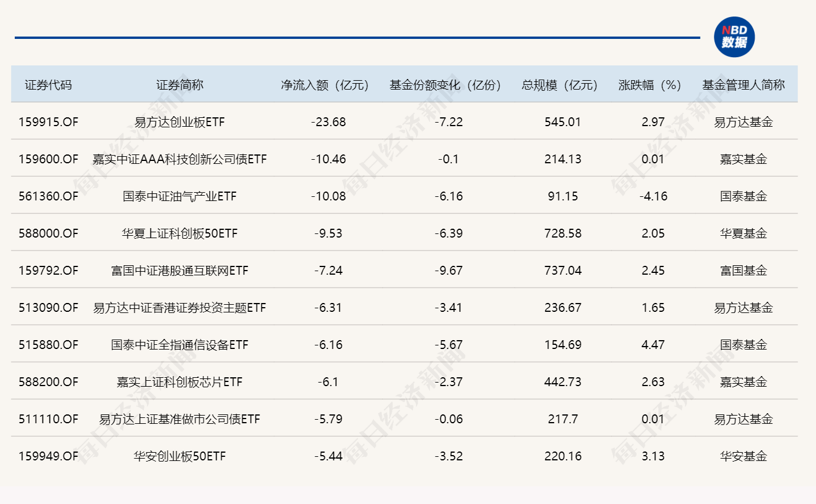The height and width of the screenshot is (504, 816).
Task: Open 易方达创业板ETF fund name
Action: click(x=179, y=122)
